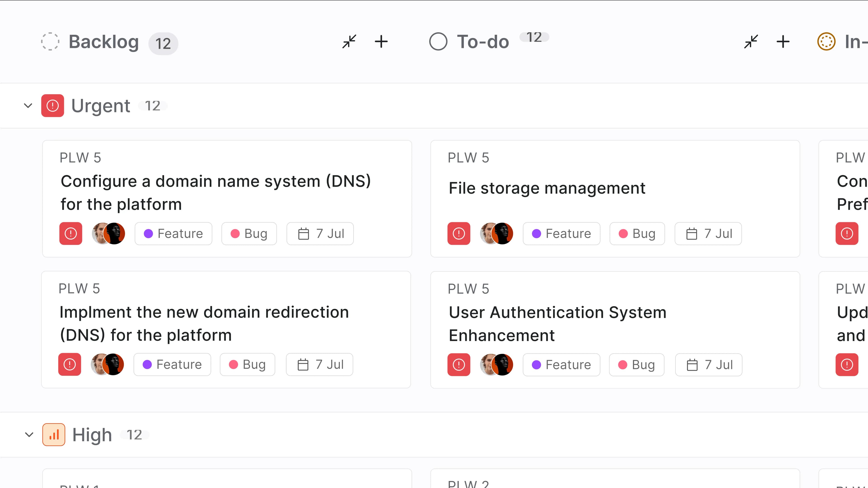Click the Backlog column title
868x488 pixels.
104,42
